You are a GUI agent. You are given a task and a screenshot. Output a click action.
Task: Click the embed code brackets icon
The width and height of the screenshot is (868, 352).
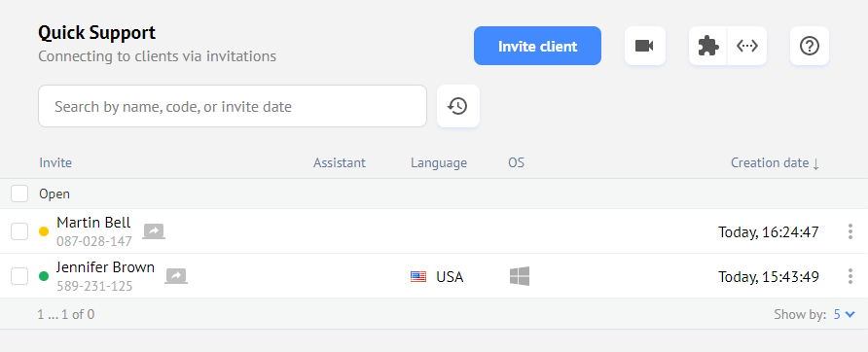pyautogui.click(x=747, y=46)
